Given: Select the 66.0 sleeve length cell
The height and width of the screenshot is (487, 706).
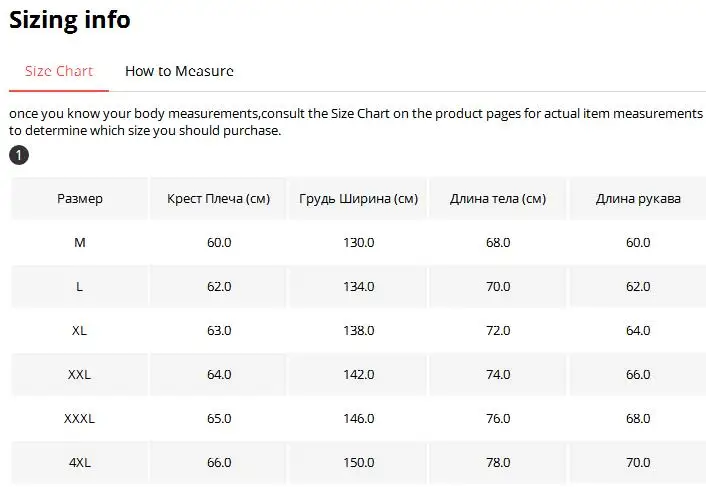Looking at the screenshot, I should (638, 374).
